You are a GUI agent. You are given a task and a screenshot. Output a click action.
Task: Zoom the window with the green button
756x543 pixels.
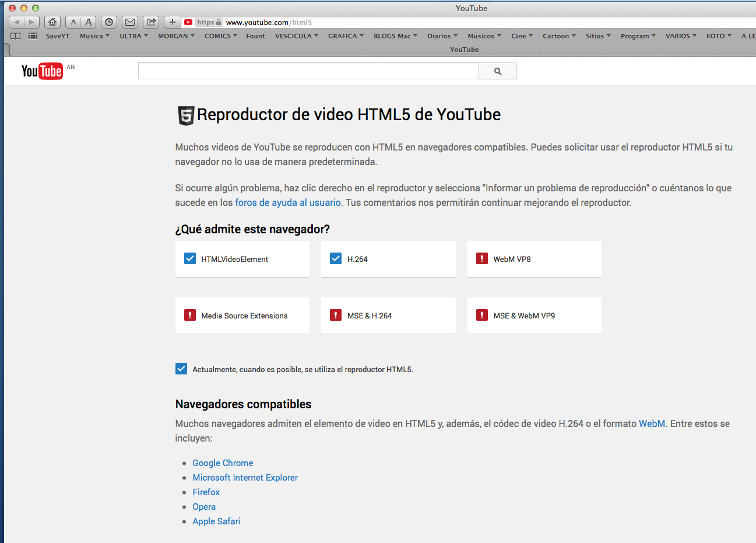pos(36,8)
